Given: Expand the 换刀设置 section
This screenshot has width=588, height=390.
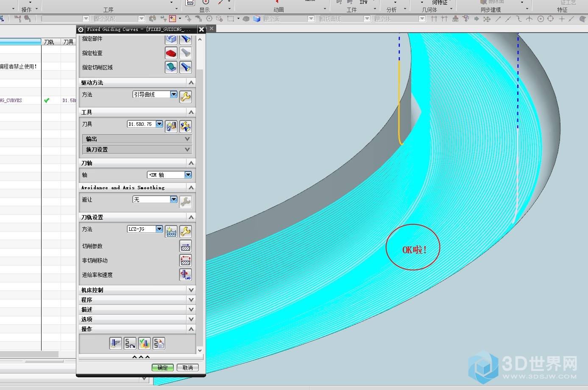Looking at the screenshot, I should pyautogui.click(x=137, y=149).
